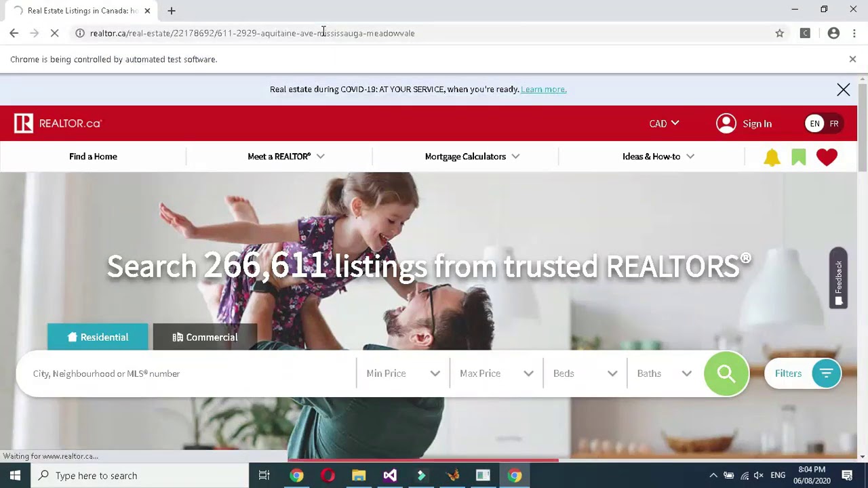
Task: Switch language to FR
Action: [x=834, y=123]
